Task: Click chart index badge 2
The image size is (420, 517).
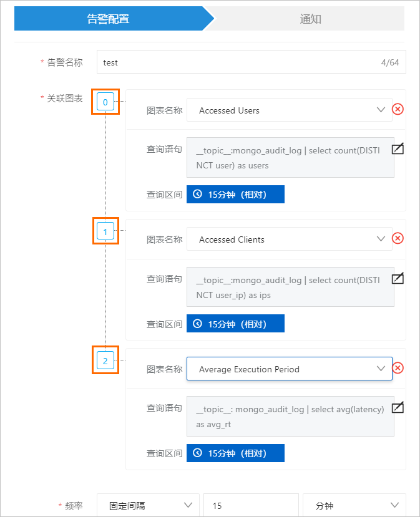Action: pyautogui.click(x=105, y=360)
